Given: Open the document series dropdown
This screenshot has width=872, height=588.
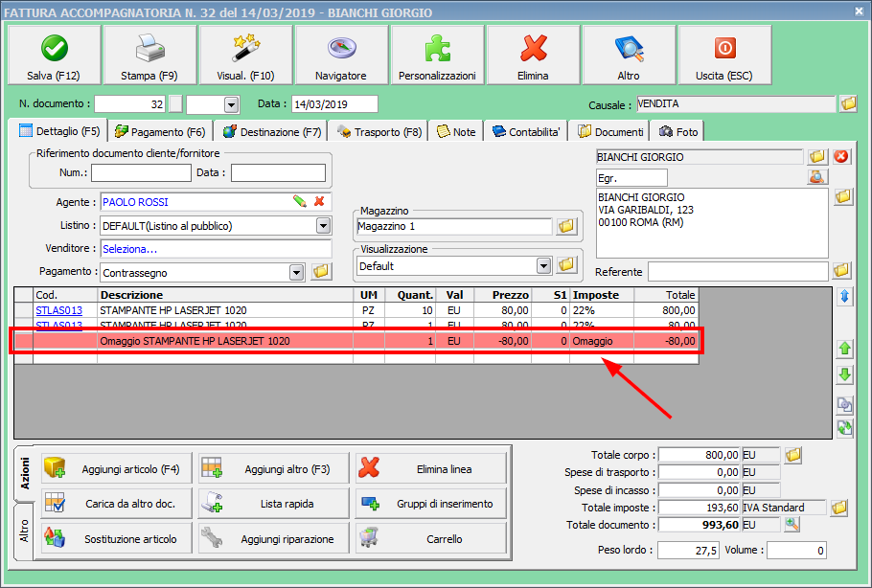Looking at the screenshot, I should coord(231,104).
